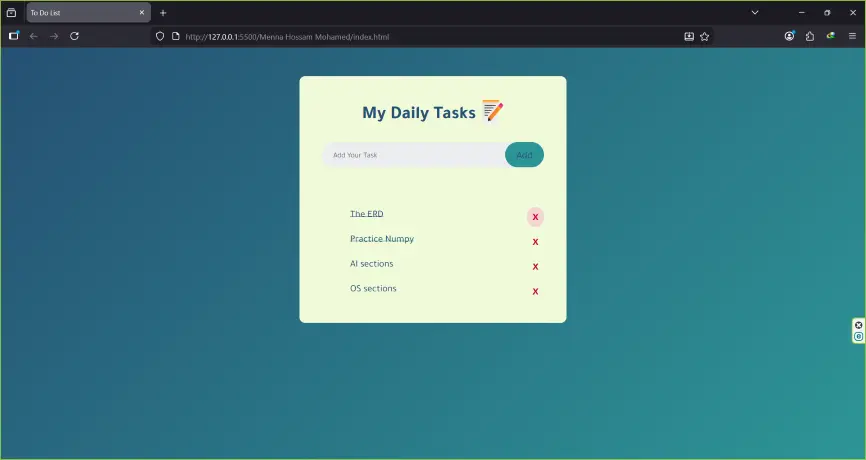Close the floating widget on right edge
Screen dimensions: 866x460
click(x=859, y=325)
